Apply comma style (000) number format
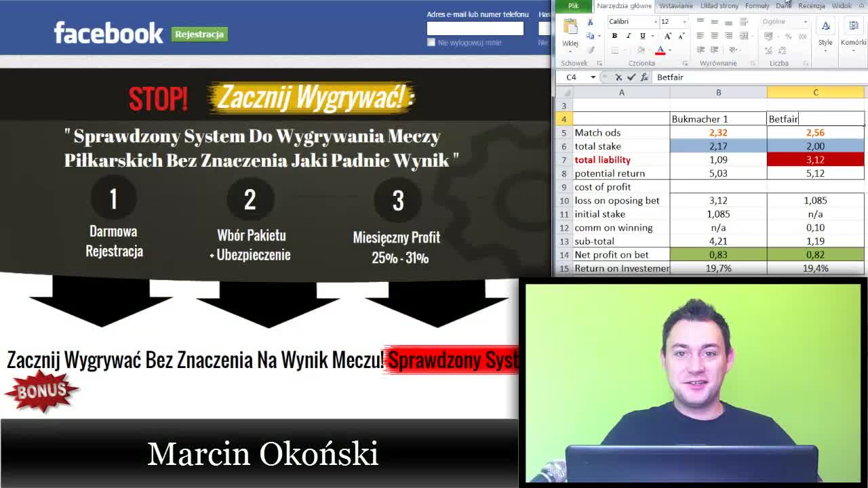868x488 pixels. (x=803, y=37)
